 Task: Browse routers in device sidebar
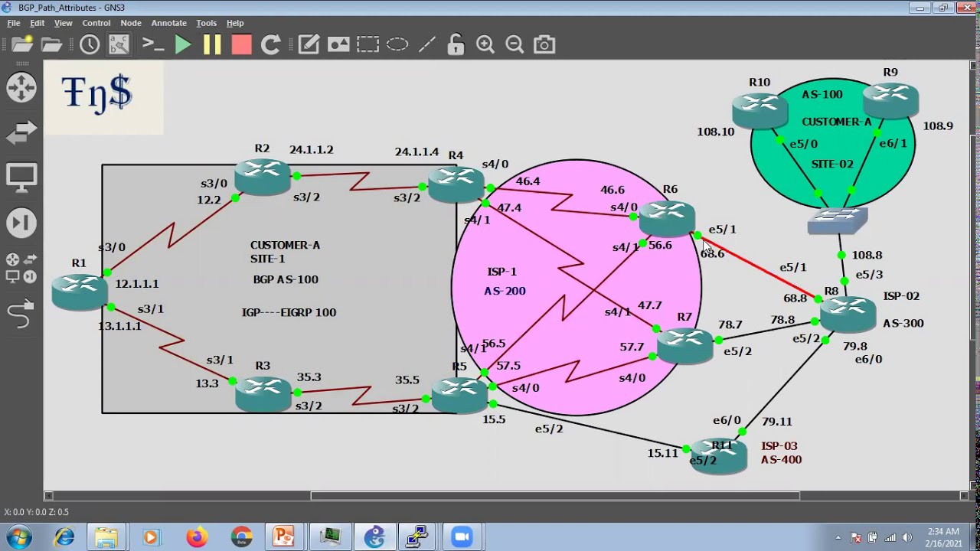click(x=21, y=87)
